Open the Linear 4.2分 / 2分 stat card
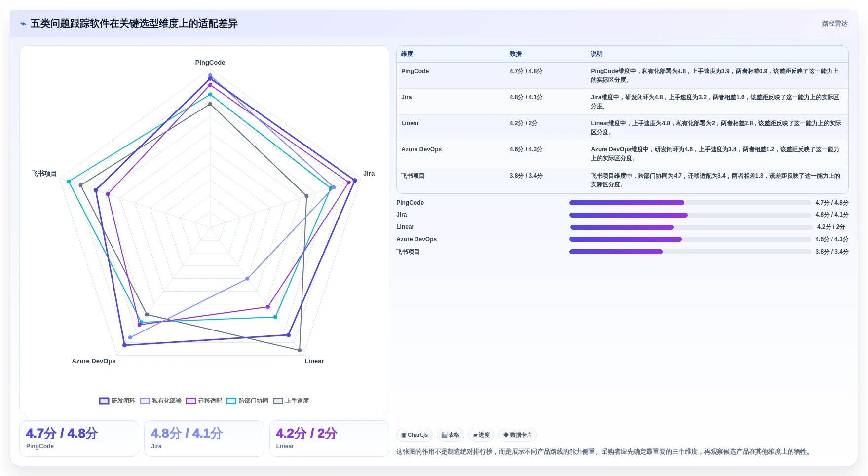 click(329, 439)
